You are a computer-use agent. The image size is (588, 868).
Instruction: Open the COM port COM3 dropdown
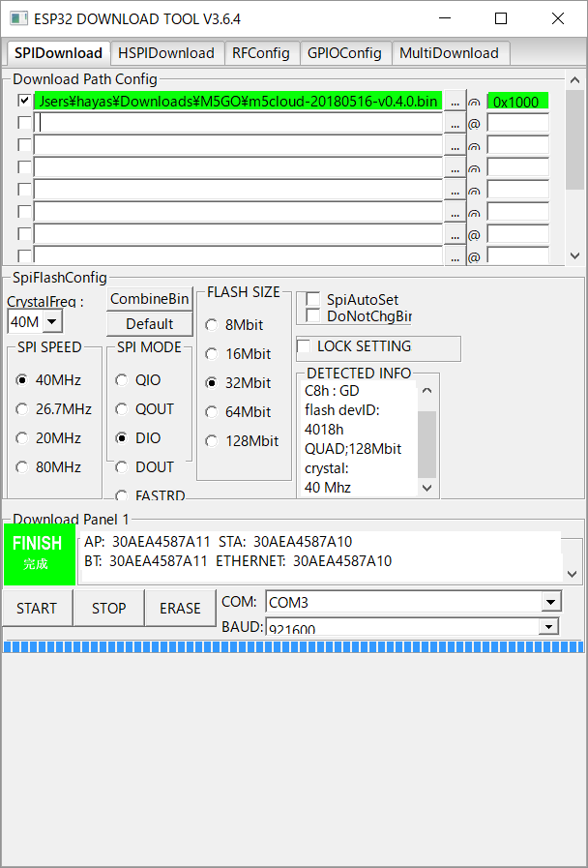click(550, 602)
